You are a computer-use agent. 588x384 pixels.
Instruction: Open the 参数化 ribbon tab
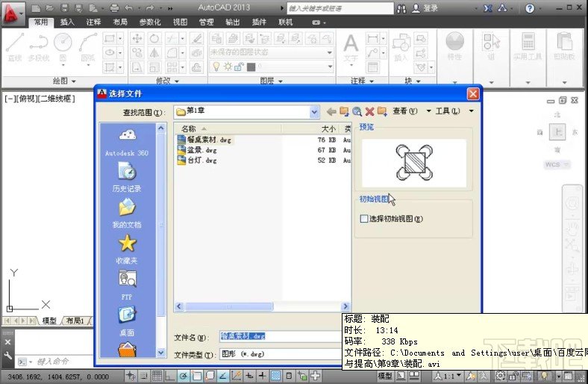coord(150,22)
